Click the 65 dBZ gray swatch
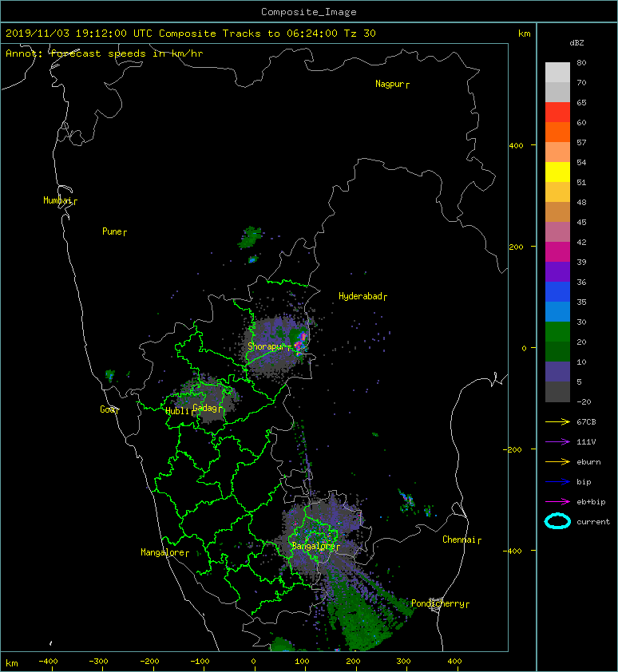Image resolution: width=618 pixels, height=672 pixels. point(557,92)
